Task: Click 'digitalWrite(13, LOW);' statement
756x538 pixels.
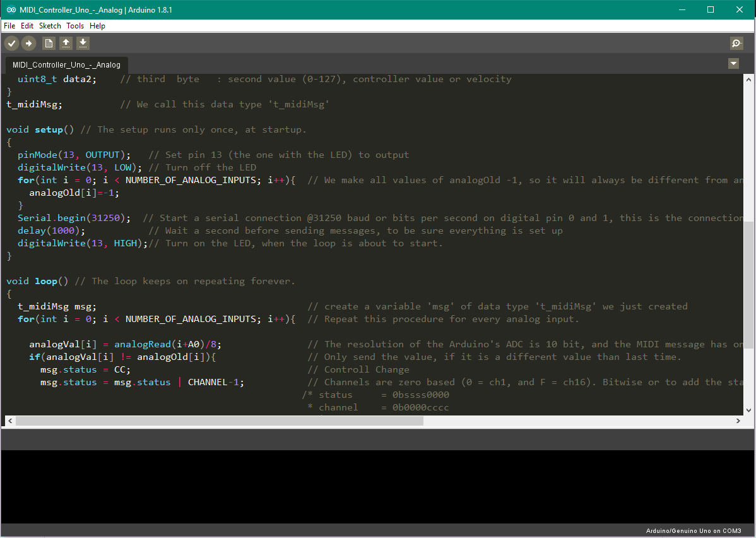Action: pyautogui.click(x=80, y=167)
